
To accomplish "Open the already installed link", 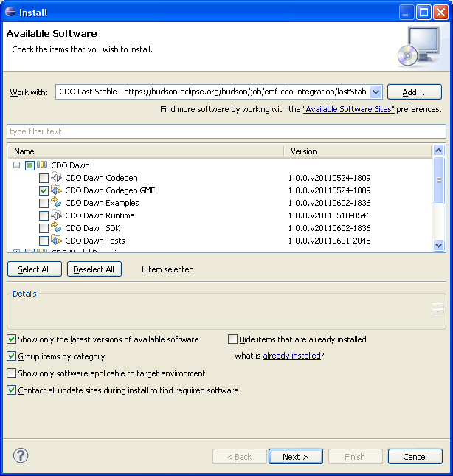I will click(x=292, y=356).
